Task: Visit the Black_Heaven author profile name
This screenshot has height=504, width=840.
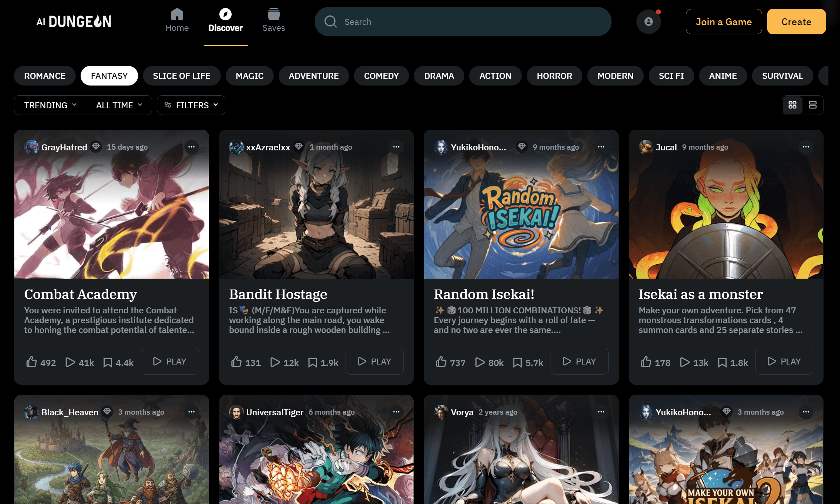Action: click(70, 412)
